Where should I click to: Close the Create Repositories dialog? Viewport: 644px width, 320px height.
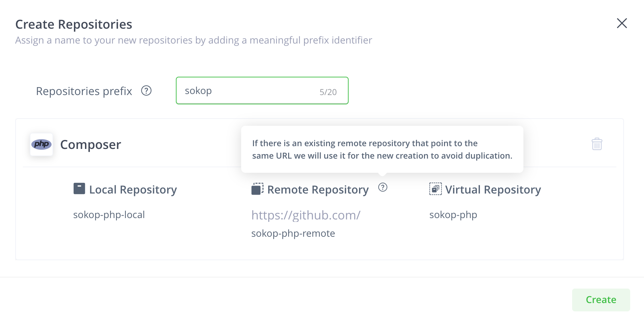pos(622,23)
